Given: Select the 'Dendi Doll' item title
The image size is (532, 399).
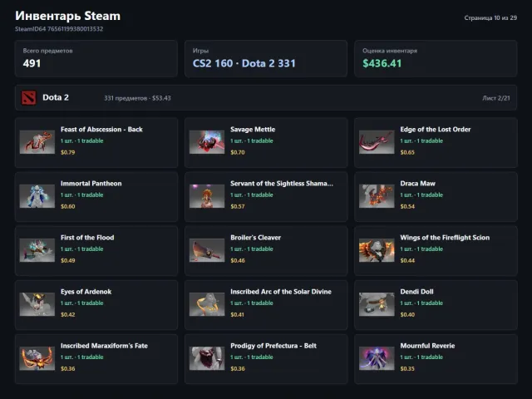Looking at the screenshot, I should click(416, 292).
